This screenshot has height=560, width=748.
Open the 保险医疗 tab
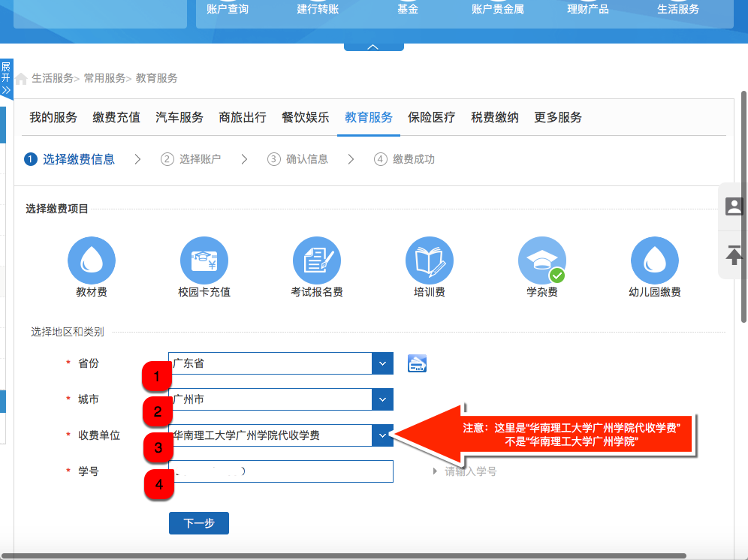pos(431,118)
